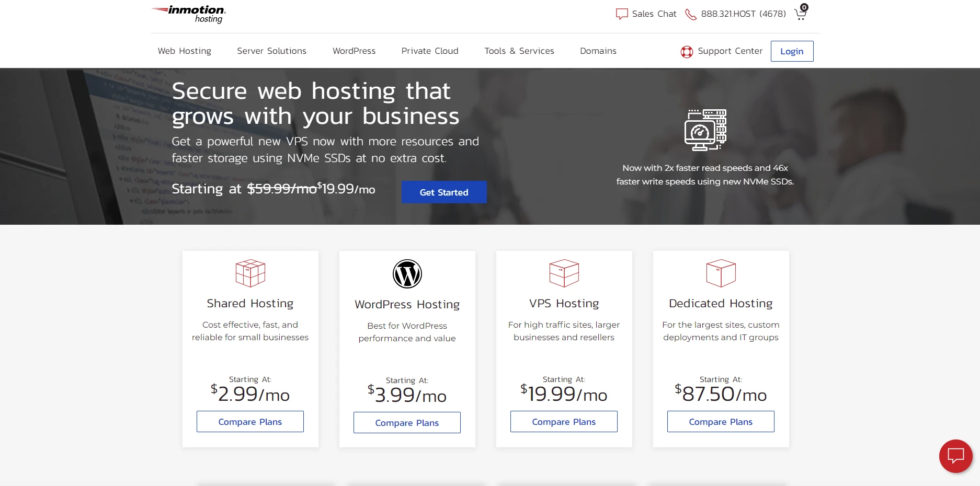The height and width of the screenshot is (486, 980).
Task: Expand the Tools & Services navigation menu
Action: pyautogui.click(x=519, y=51)
